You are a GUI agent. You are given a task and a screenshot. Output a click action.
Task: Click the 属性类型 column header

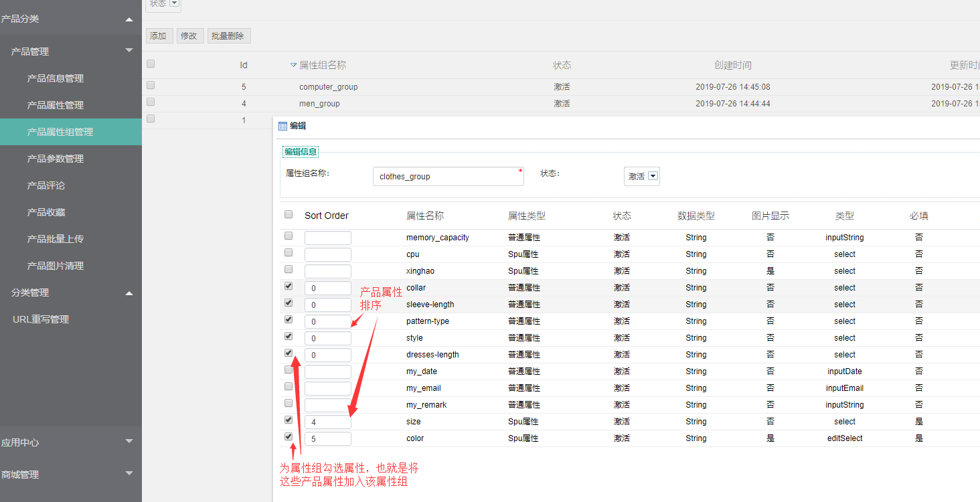pos(527,216)
